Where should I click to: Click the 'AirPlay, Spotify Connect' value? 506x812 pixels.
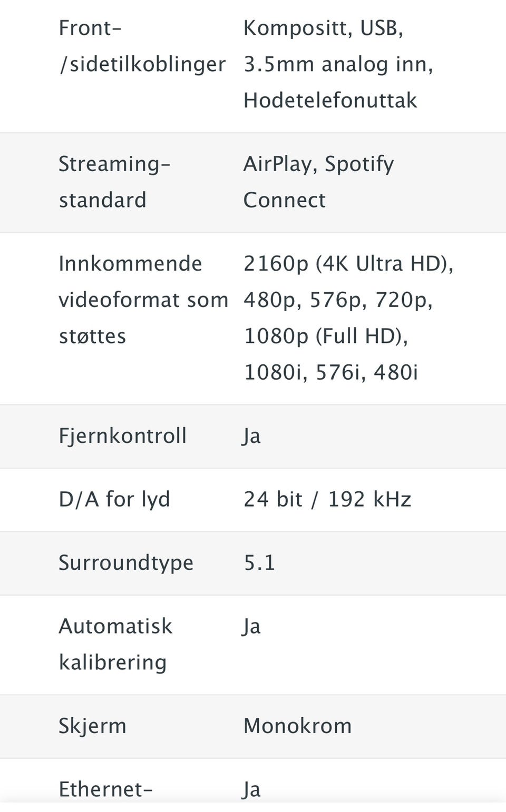[x=318, y=182]
